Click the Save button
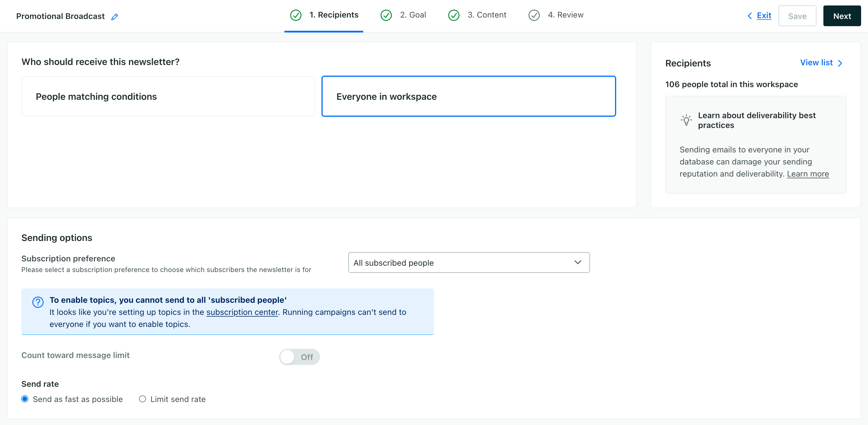The height and width of the screenshot is (425, 868). 797,16
